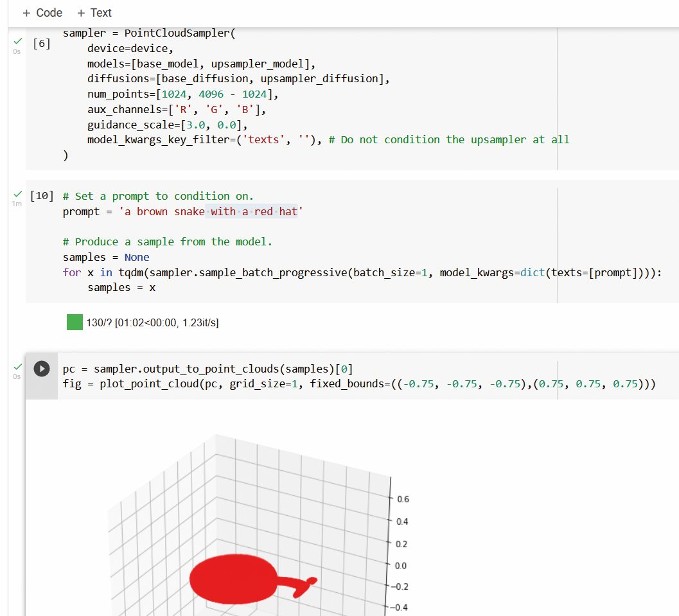Click the '# Set a prompt to condition on.' comment
Viewport: 679px width, 616px height.
click(158, 196)
